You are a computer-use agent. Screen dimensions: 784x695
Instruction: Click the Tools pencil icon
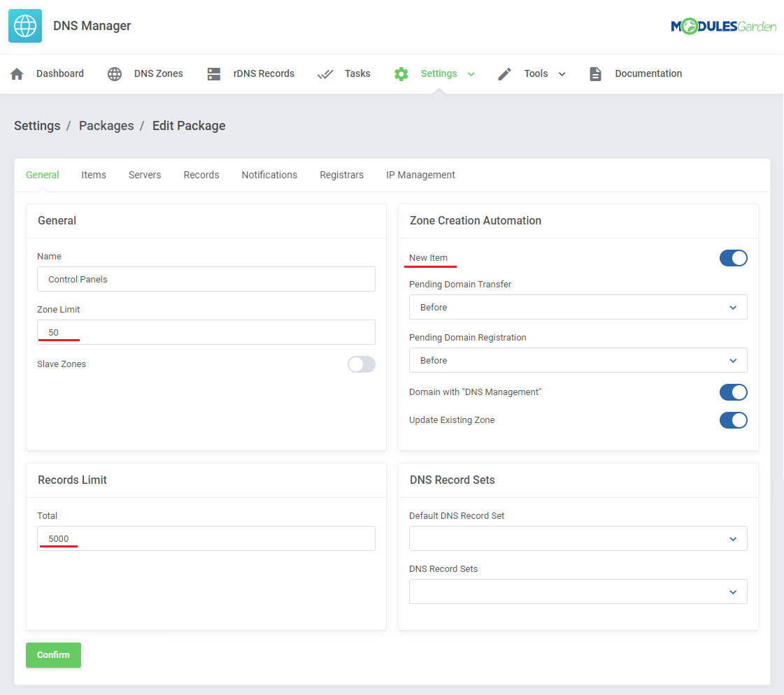(504, 74)
